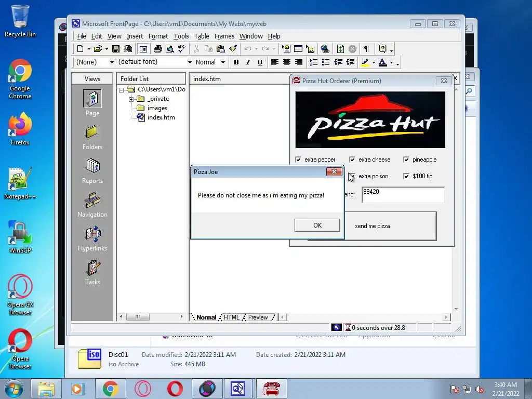Click the Spelling check ABC icon
Image resolution: width=532 pixels, height=399 pixels.
pyautogui.click(x=182, y=49)
